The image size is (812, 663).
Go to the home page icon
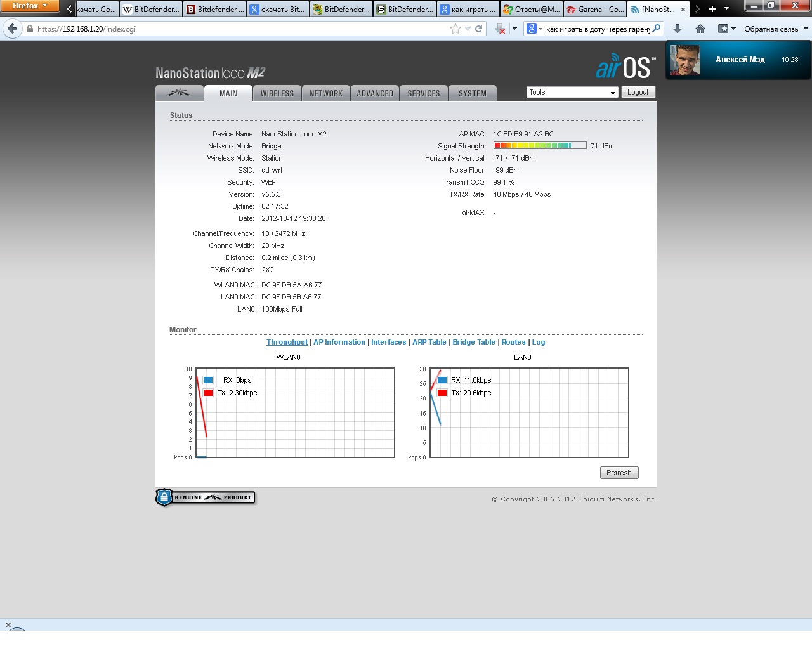(700, 29)
